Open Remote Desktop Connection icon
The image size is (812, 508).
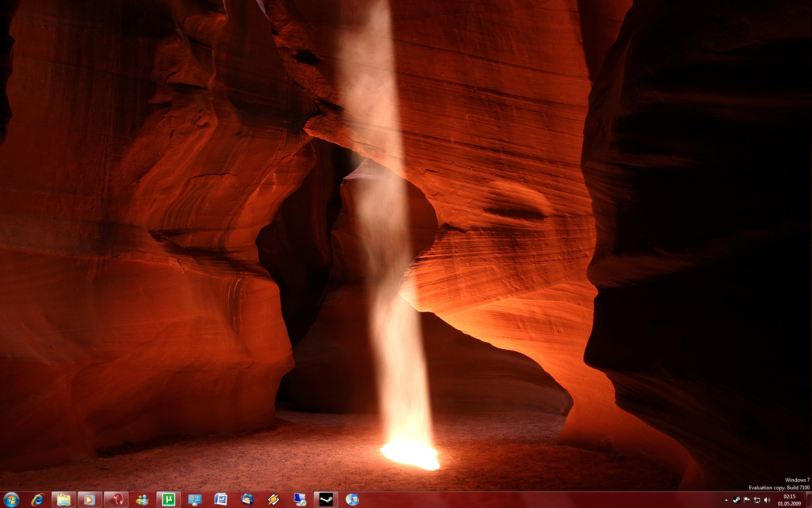click(x=300, y=500)
